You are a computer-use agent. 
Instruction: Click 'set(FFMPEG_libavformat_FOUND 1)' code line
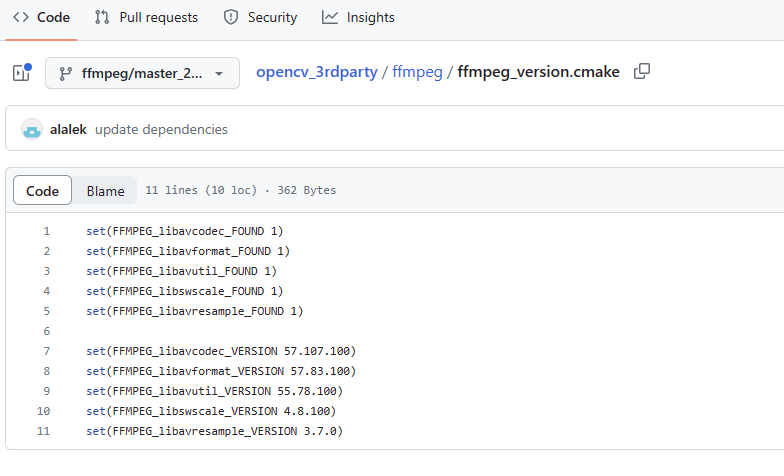[188, 251]
